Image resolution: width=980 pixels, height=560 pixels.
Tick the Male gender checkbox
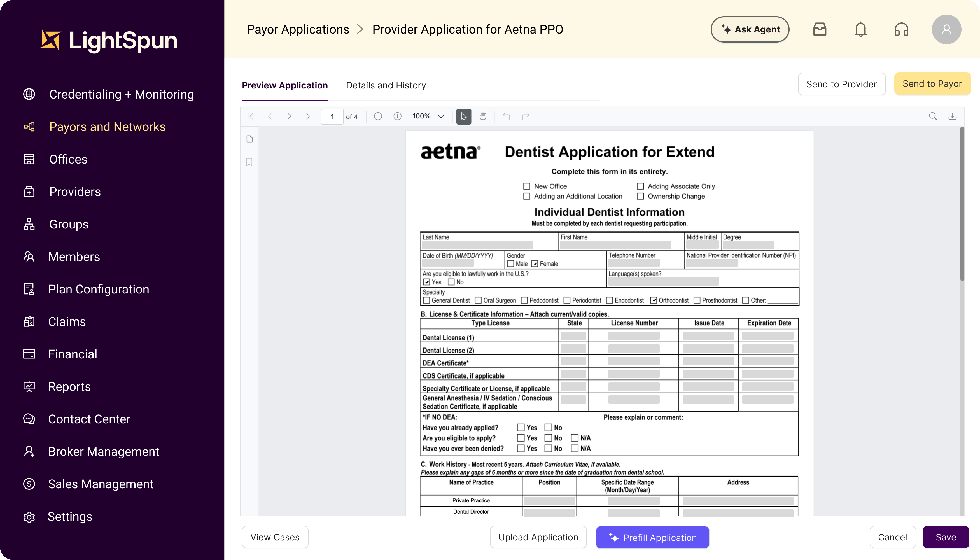coord(510,264)
